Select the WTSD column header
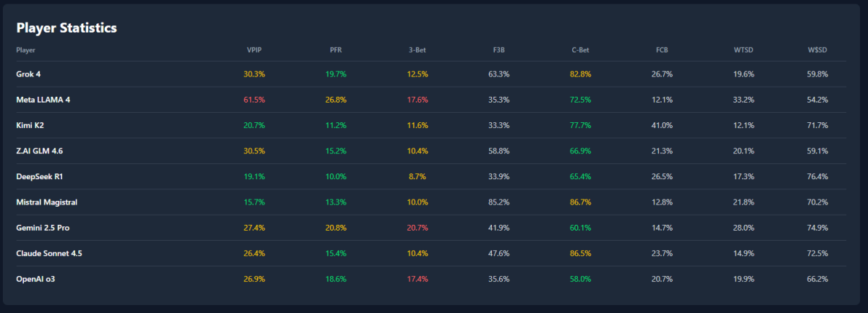This screenshot has height=313, width=868. pyautogui.click(x=743, y=50)
